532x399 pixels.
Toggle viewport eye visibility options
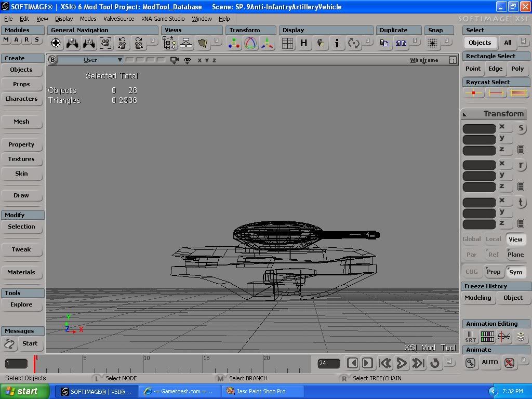pos(187,60)
